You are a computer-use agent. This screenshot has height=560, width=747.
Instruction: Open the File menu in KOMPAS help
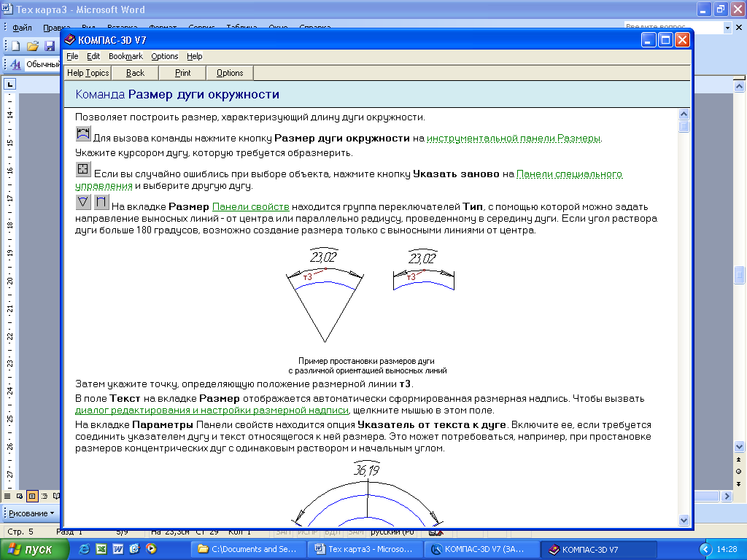pyautogui.click(x=72, y=56)
